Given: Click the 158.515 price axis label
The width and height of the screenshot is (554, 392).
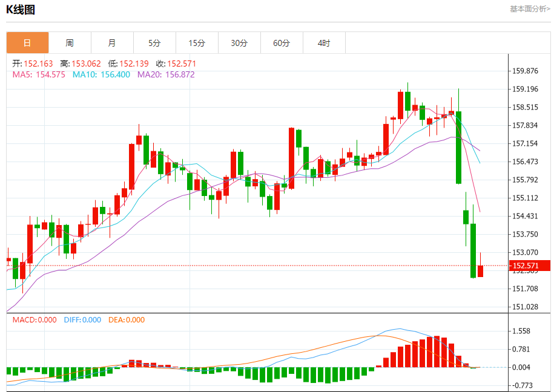Looking at the screenshot, I should (526, 107).
